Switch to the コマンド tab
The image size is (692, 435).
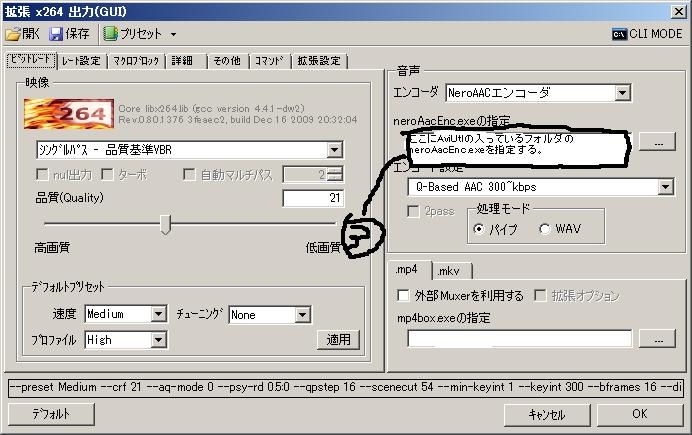coord(270,61)
